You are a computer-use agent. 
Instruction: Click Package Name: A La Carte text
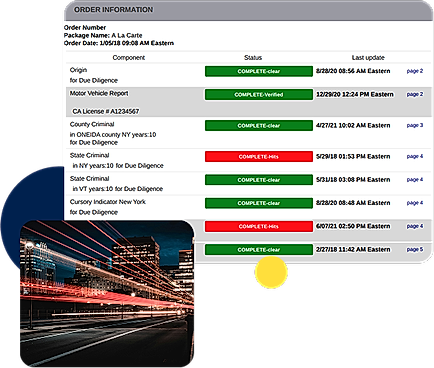103,35
